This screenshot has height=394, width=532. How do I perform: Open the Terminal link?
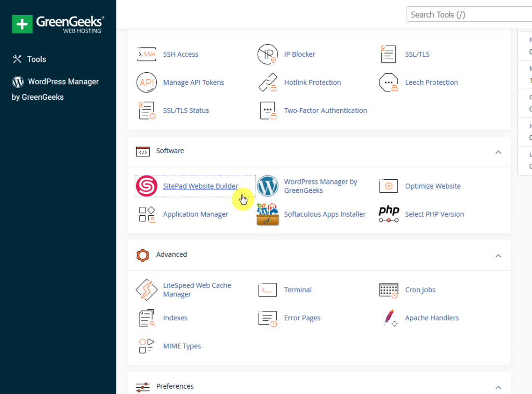coord(298,290)
